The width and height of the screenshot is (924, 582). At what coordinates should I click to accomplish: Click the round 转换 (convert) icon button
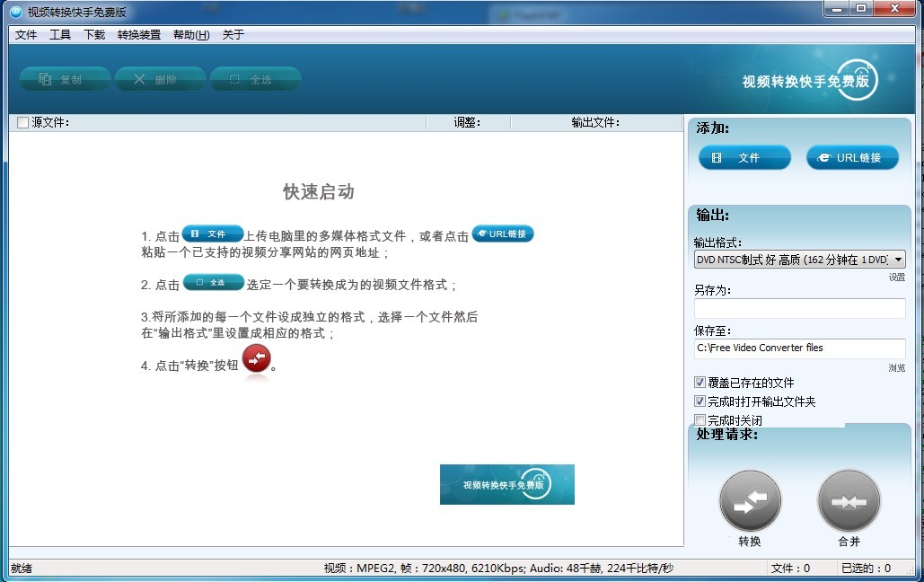coord(750,502)
